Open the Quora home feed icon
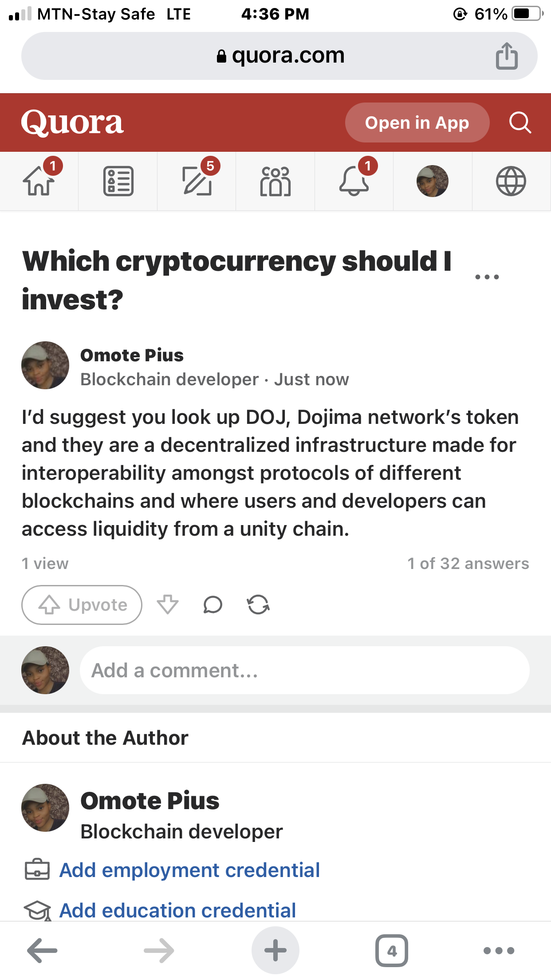This screenshot has width=551, height=980. (39, 181)
